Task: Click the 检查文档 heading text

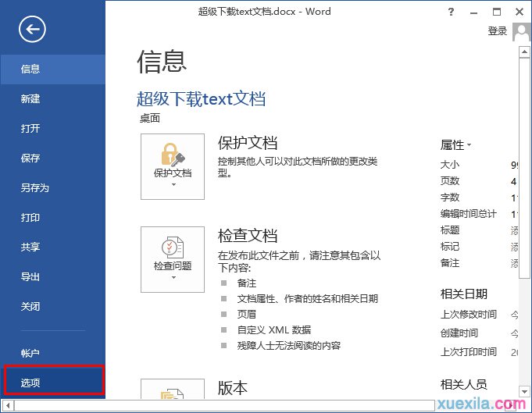Action: pos(248,236)
